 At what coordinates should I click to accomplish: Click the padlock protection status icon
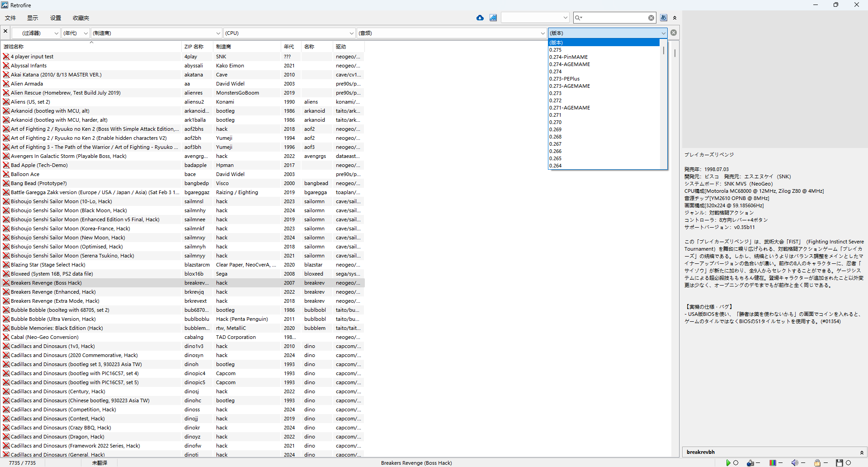817,462
